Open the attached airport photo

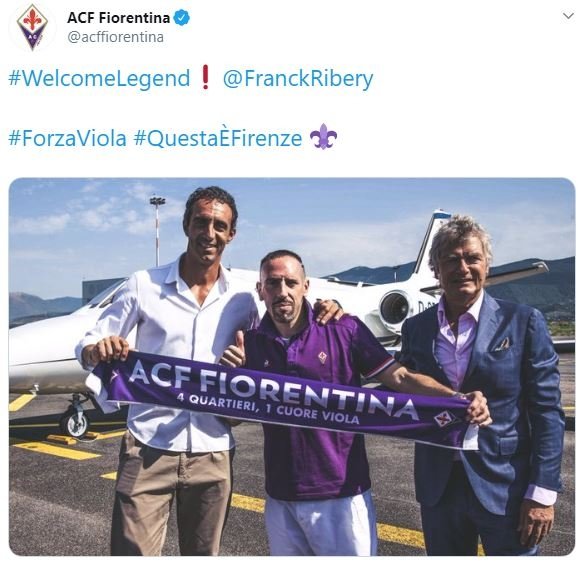tap(292, 367)
